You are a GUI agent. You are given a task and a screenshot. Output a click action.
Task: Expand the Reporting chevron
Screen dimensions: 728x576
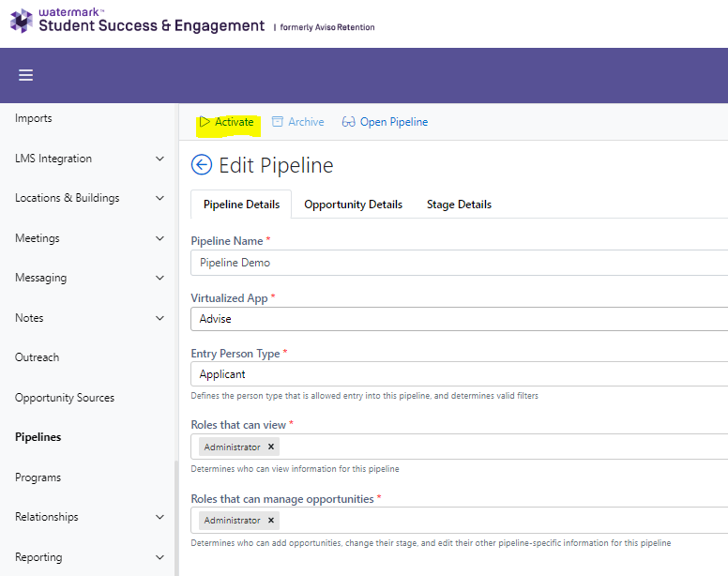[159, 557]
